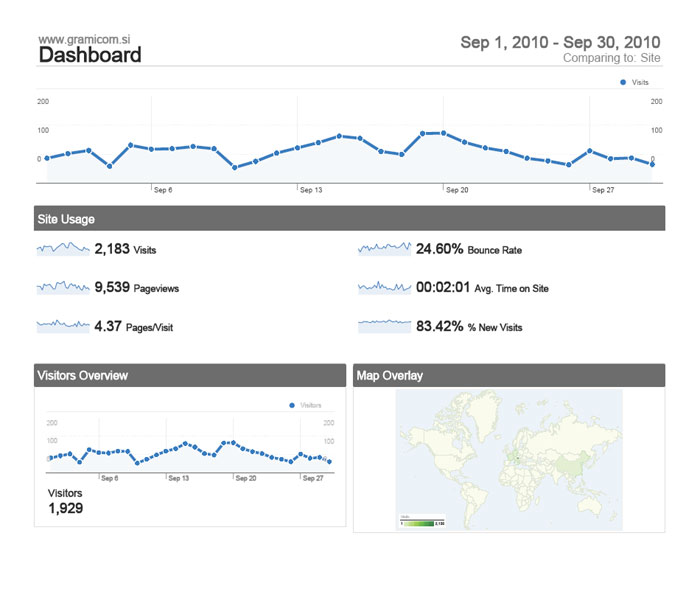Screen dimensions: 700x589
Task: Click the Avg. Time on Site sparkline
Action: [384, 287]
